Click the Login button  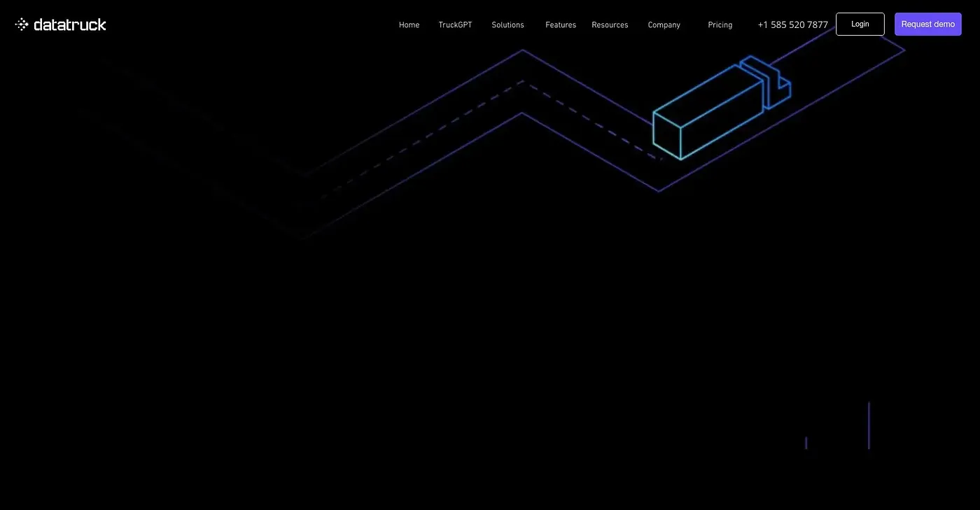click(860, 24)
